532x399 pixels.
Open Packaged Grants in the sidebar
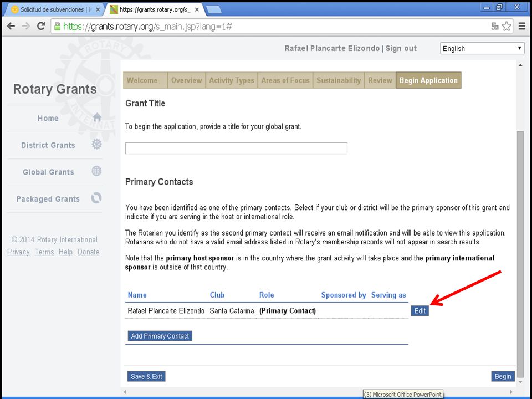pyautogui.click(x=48, y=199)
